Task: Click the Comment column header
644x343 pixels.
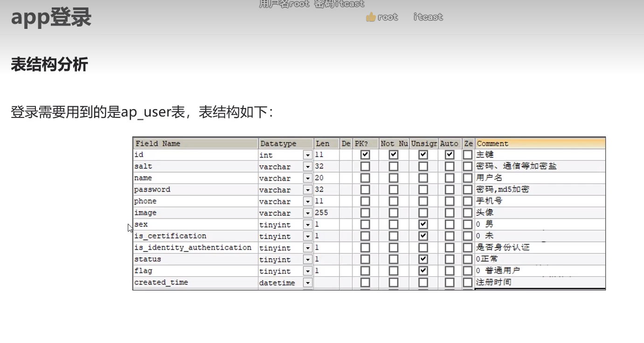Action: [540, 144]
